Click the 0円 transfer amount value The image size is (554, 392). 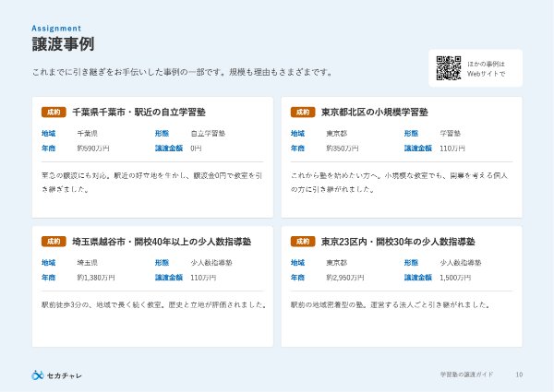coord(196,148)
